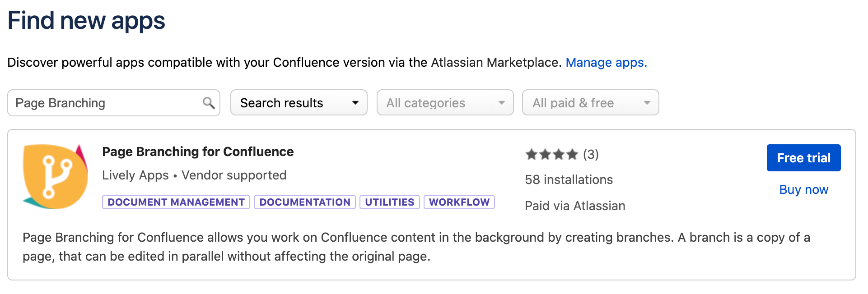This screenshot has width=868, height=294.
Task: Open the Page Branching for Confluence title
Action: [198, 152]
